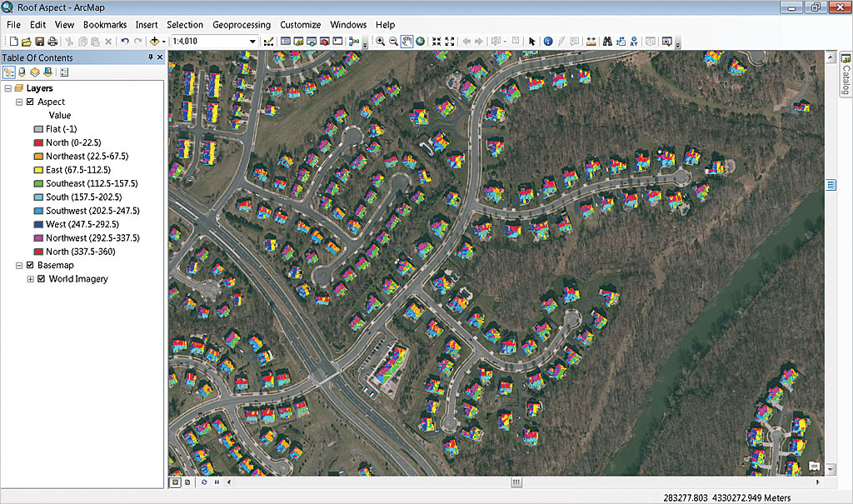This screenshot has height=504, width=853.
Task: Open the Selection menu
Action: [x=185, y=24]
